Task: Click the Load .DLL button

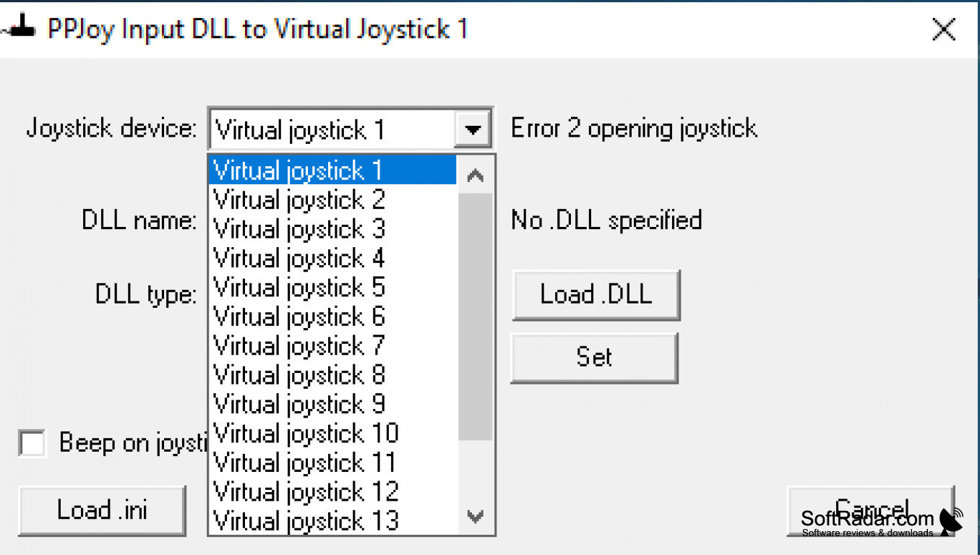Action: coord(596,295)
